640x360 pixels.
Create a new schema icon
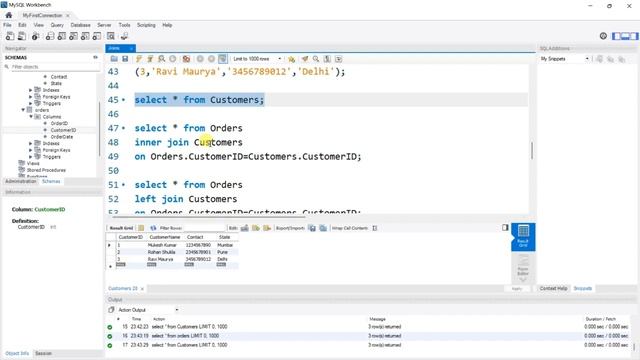pyautogui.click(x=50, y=36)
